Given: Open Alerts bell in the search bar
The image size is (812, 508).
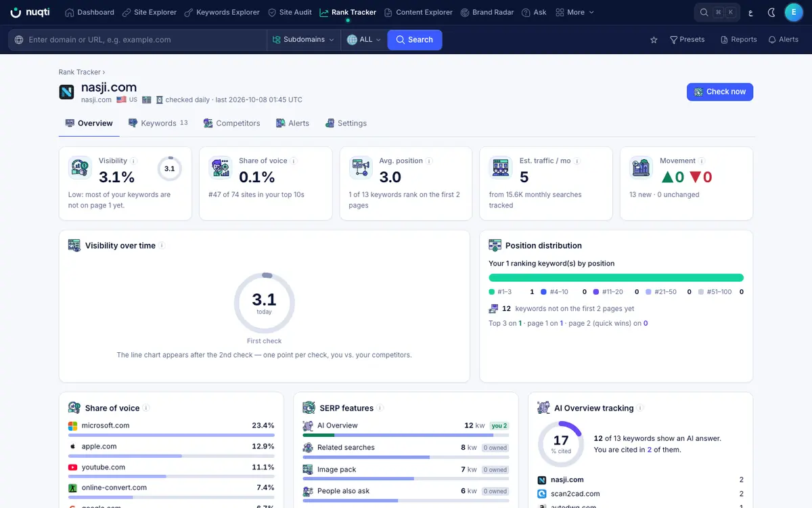Looking at the screenshot, I should click(x=783, y=40).
